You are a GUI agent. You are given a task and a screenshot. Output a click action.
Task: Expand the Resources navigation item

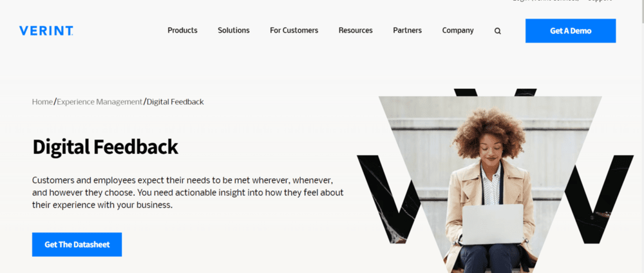point(355,30)
